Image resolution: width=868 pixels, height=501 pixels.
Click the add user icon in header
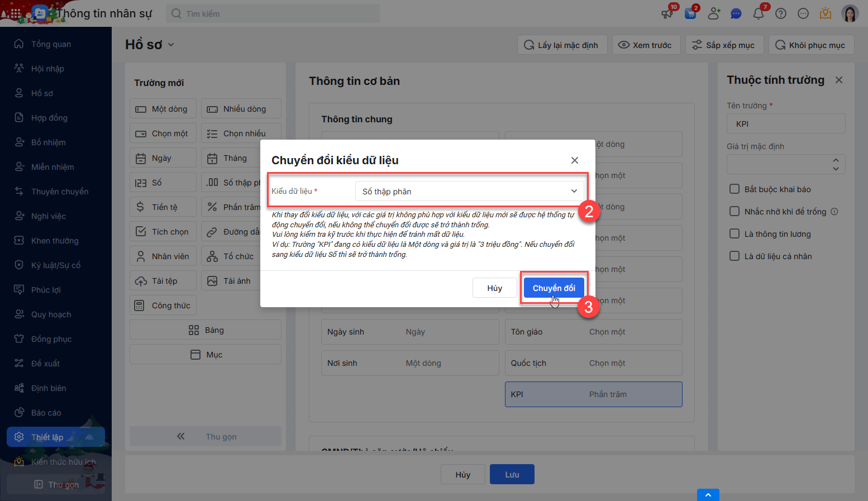(714, 13)
